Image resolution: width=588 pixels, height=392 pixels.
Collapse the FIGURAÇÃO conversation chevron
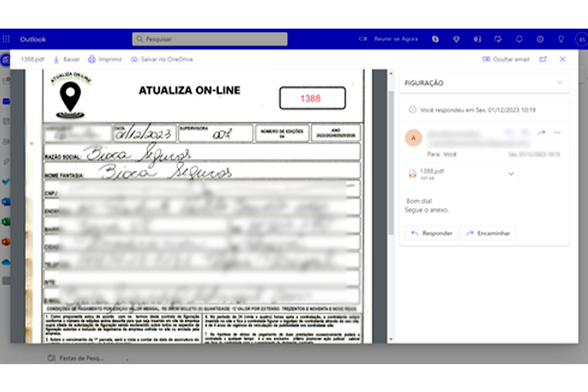559,82
